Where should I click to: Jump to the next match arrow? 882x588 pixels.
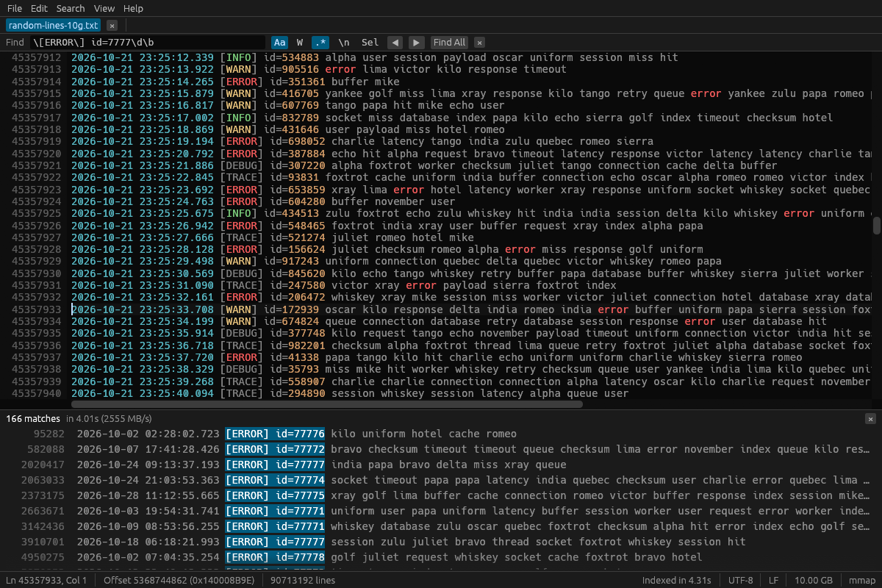pyautogui.click(x=417, y=43)
